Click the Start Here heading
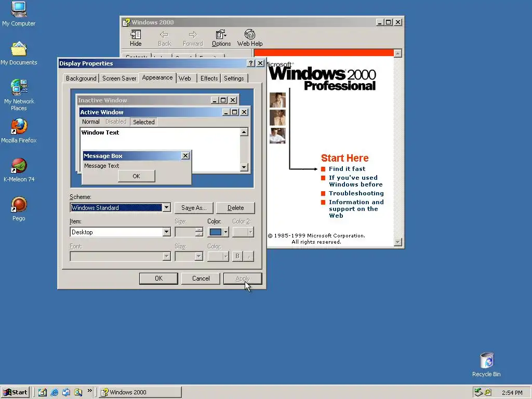 (x=345, y=158)
